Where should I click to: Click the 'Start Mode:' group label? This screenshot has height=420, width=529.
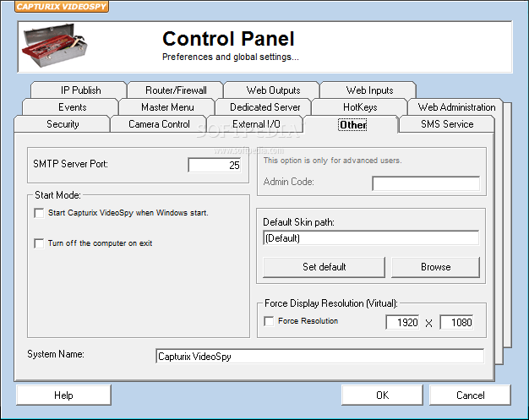click(x=57, y=195)
